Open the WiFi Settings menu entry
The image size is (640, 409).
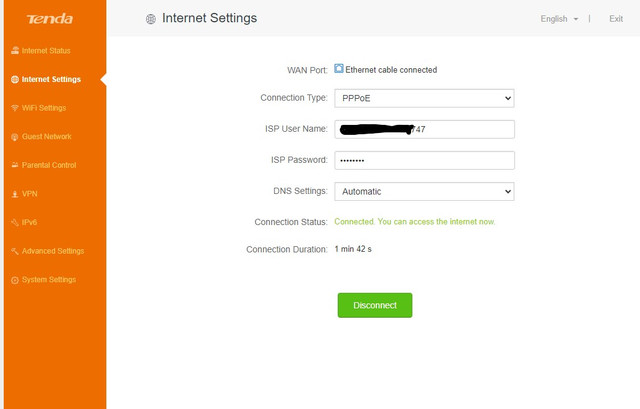[44, 108]
